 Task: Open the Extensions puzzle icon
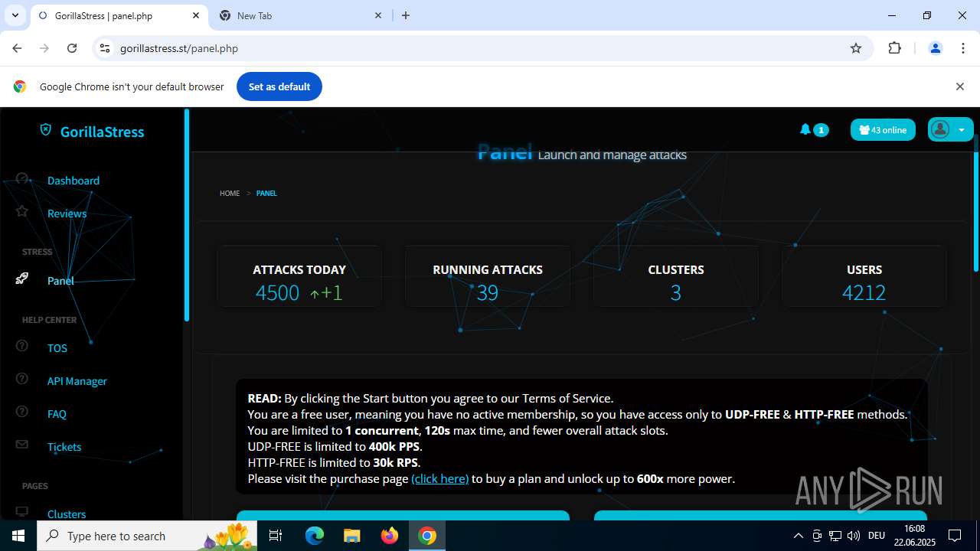pyautogui.click(x=894, y=48)
